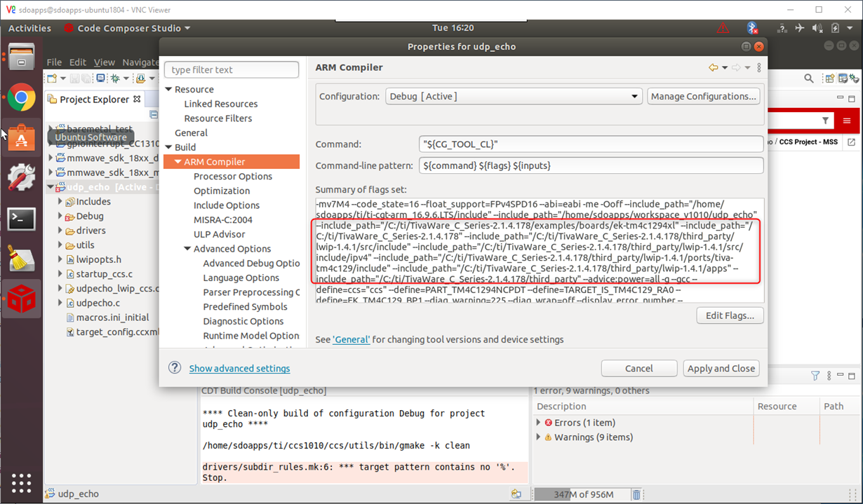863x504 pixels.
Task: Click the Bluetooth icon in top panel
Action: [x=751, y=28]
